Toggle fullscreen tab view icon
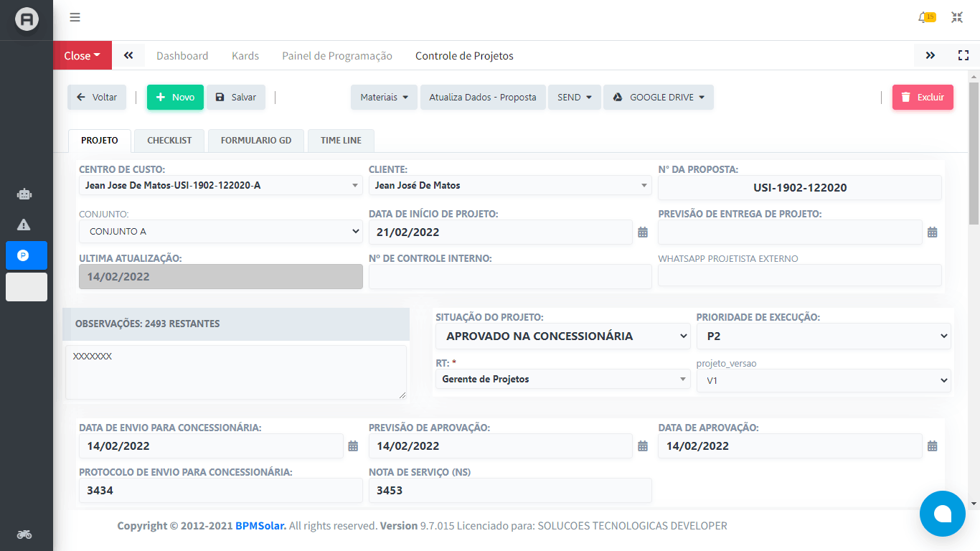The height and width of the screenshot is (551, 980). (x=963, y=55)
